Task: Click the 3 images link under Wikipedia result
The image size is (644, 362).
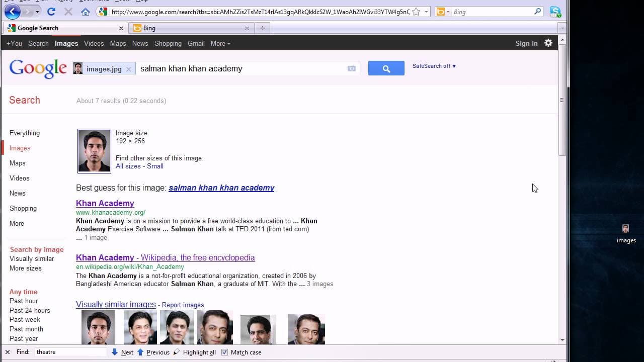Action: pyautogui.click(x=320, y=284)
